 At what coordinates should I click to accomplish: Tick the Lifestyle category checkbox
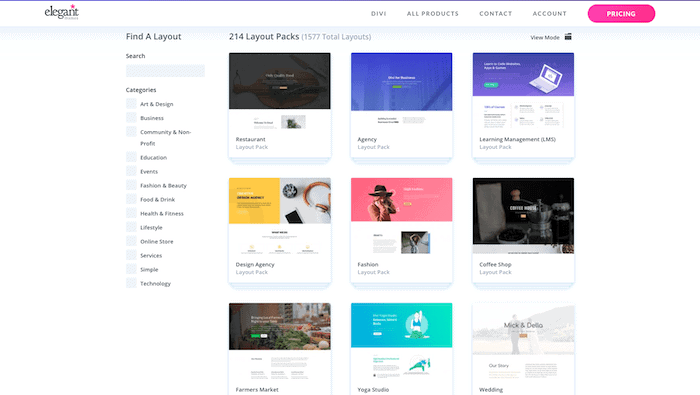click(131, 227)
